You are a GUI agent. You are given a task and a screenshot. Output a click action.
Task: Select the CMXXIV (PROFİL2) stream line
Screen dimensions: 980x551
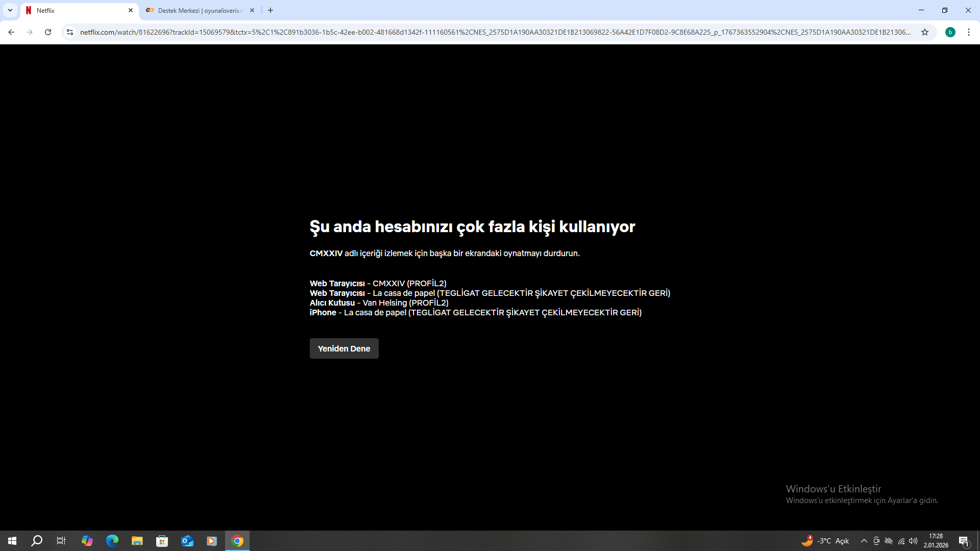[x=378, y=284]
